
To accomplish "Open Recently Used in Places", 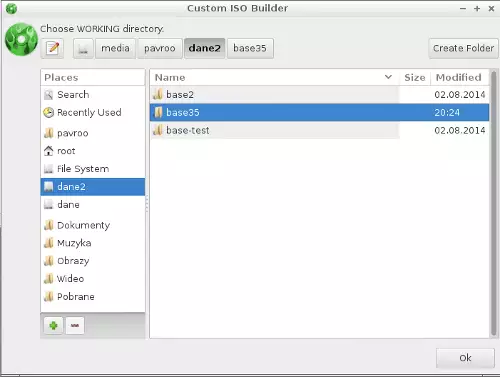I will click(x=93, y=113).
